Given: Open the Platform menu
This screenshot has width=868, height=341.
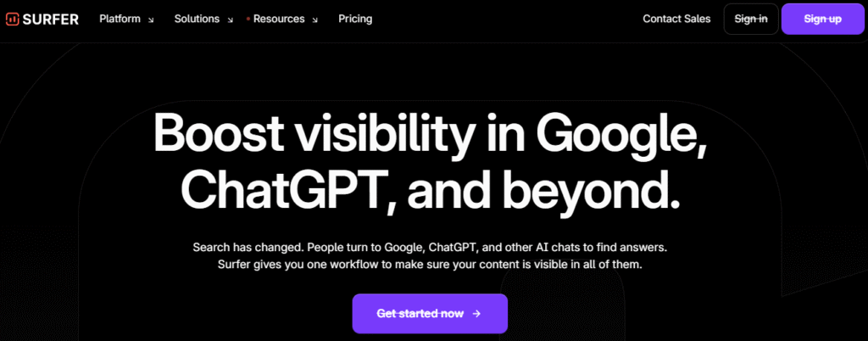Looking at the screenshot, I should tap(120, 19).
